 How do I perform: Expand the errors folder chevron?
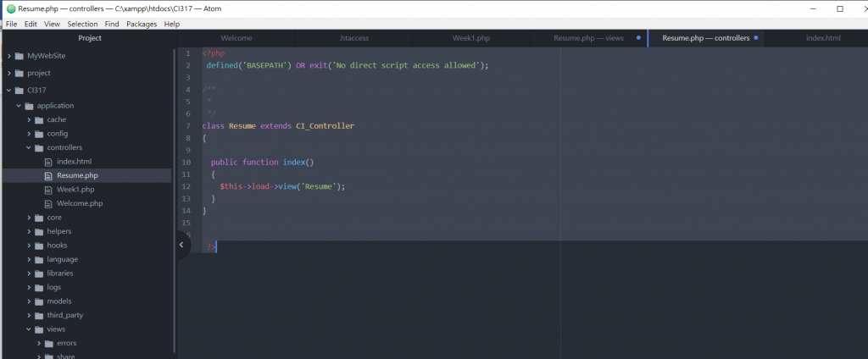pyautogui.click(x=39, y=343)
